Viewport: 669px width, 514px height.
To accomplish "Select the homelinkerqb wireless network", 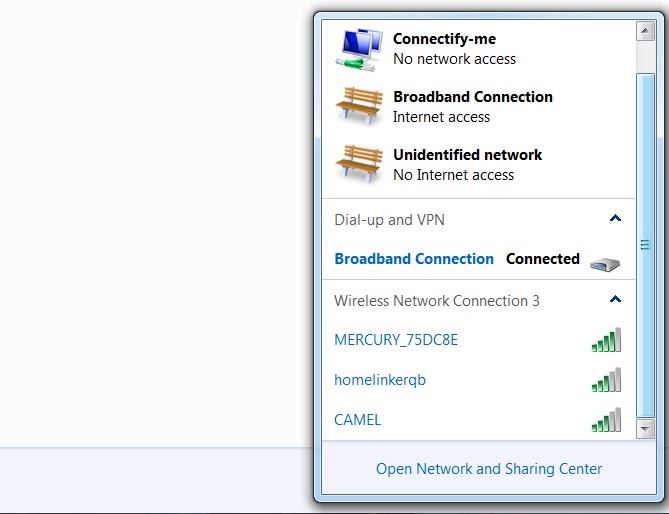I will 380,380.
